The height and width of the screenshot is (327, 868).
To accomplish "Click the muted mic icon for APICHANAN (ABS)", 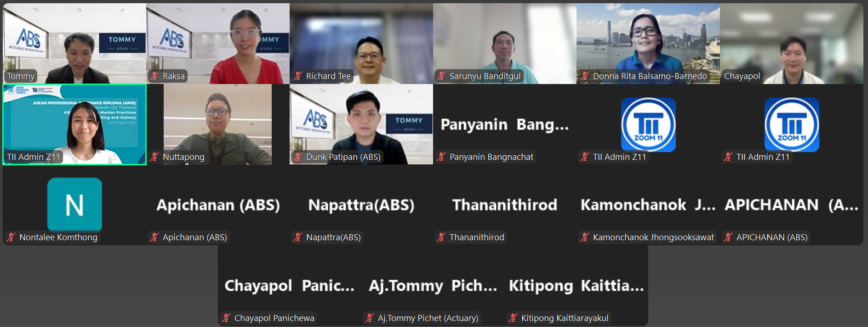I will pyautogui.click(x=729, y=237).
